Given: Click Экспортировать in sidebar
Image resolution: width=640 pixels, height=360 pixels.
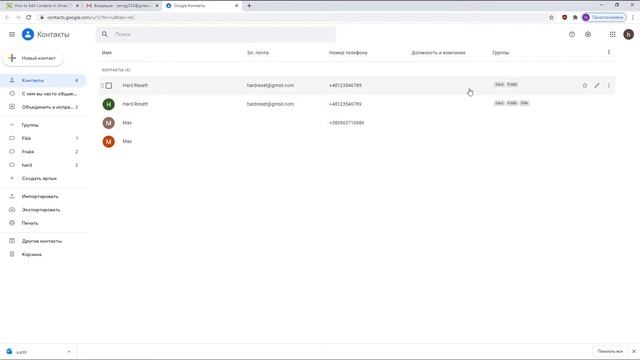Looking at the screenshot, I should 43,210.
